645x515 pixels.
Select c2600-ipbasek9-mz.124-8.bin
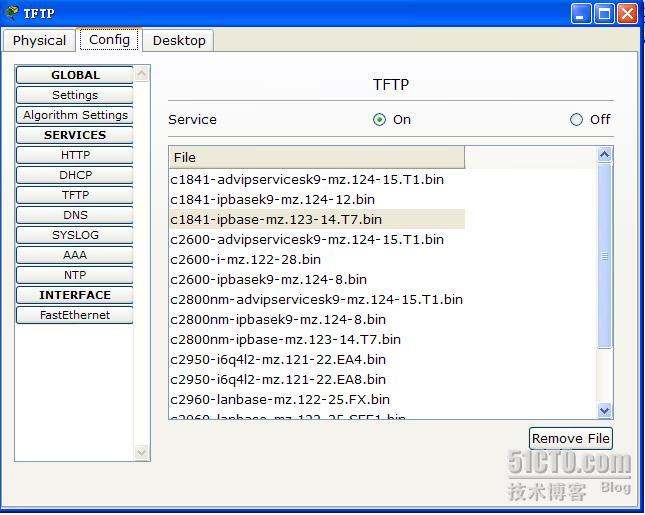tap(317, 279)
